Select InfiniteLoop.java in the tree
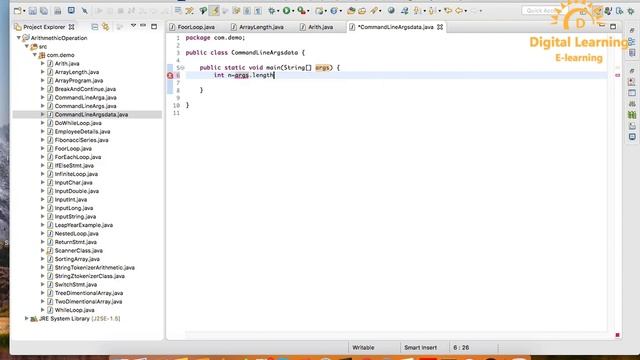The height and width of the screenshot is (360, 640). [76, 174]
